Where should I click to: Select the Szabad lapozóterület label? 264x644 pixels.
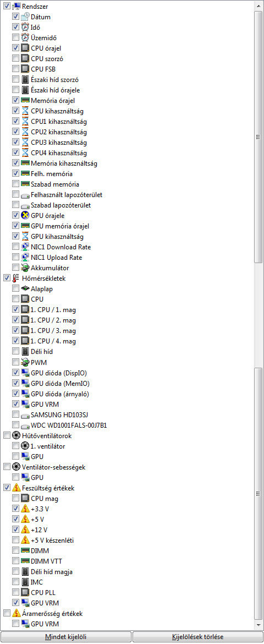tap(61, 205)
